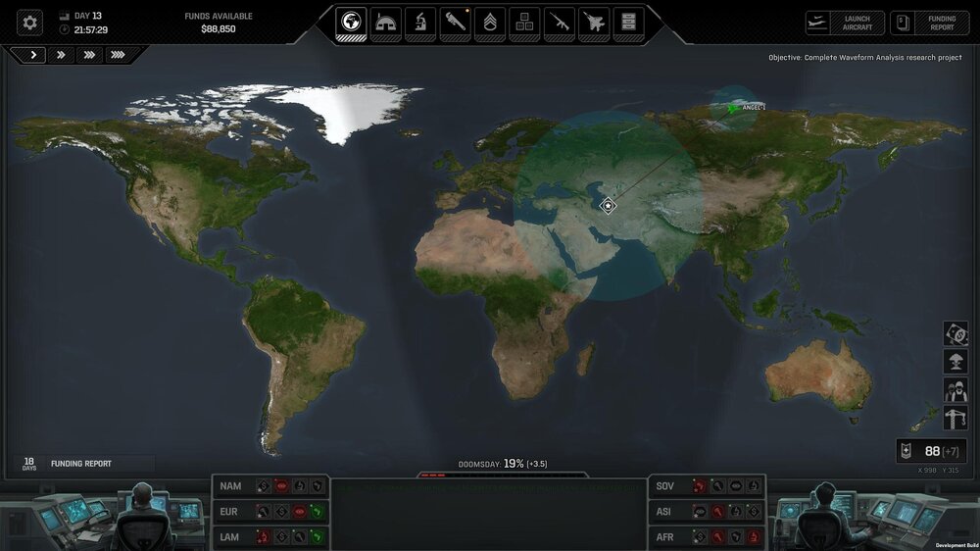Select the LAM region label
This screenshot has width=980, height=551.
(229, 537)
